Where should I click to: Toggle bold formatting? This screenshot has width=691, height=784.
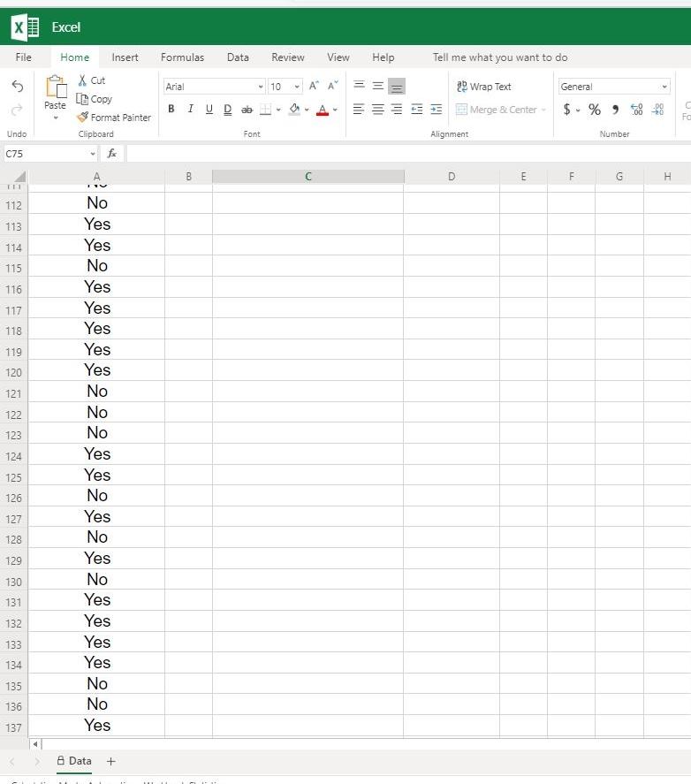tap(171, 109)
